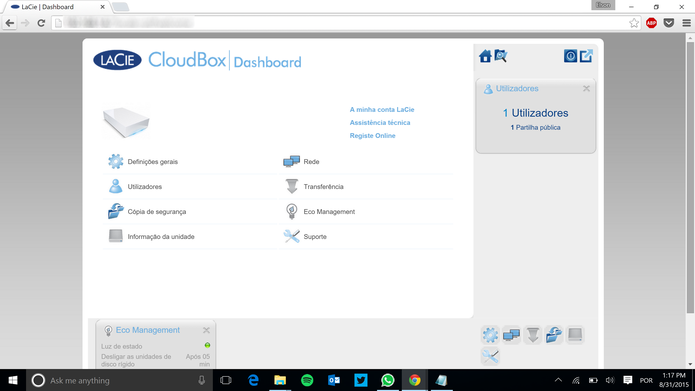
Task: Click the Utilizadores widget title
Action: pos(517,89)
